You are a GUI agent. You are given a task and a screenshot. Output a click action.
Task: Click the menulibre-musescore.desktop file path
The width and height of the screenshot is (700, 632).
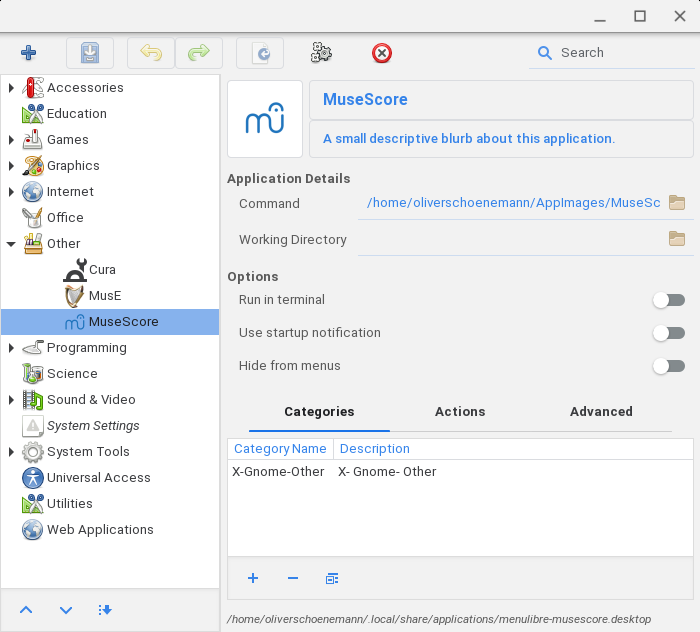pyautogui.click(x=438, y=620)
